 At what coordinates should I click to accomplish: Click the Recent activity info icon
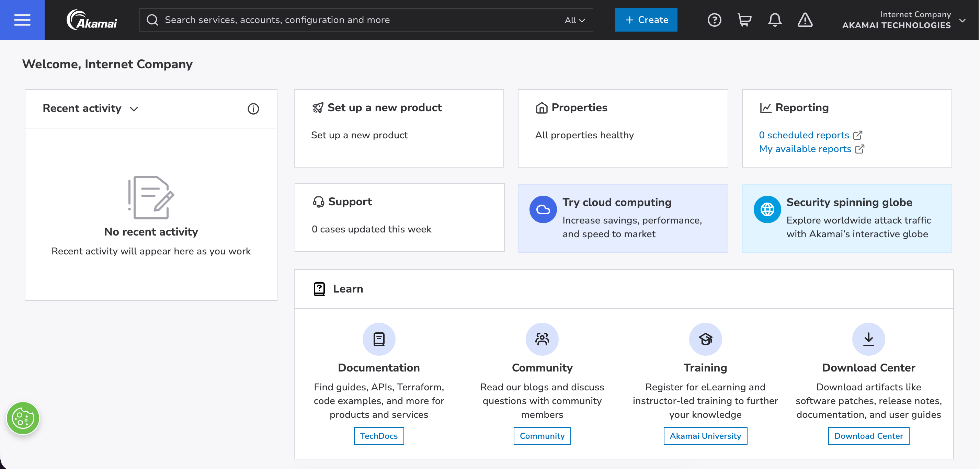(x=253, y=109)
